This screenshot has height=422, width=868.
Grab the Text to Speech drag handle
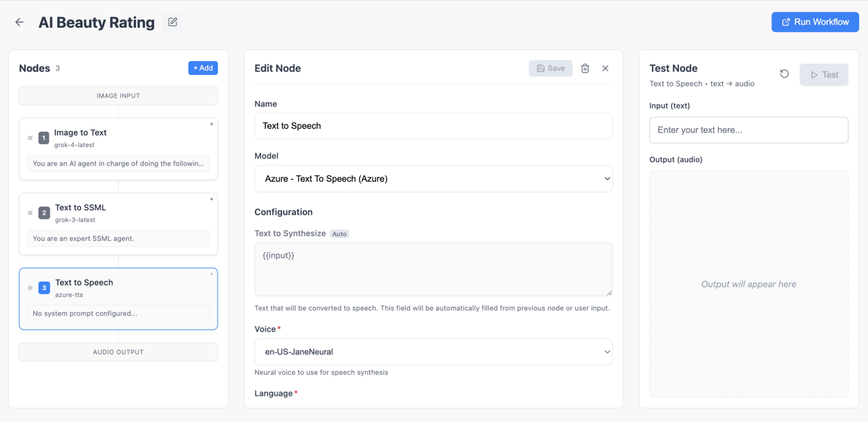30,288
